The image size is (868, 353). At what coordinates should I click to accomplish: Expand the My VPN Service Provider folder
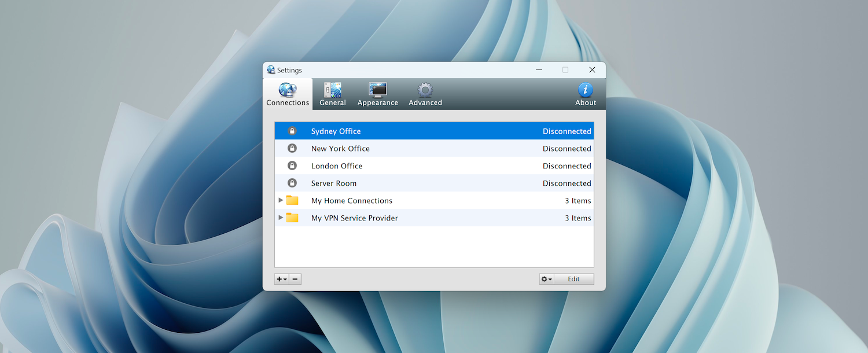point(281,218)
